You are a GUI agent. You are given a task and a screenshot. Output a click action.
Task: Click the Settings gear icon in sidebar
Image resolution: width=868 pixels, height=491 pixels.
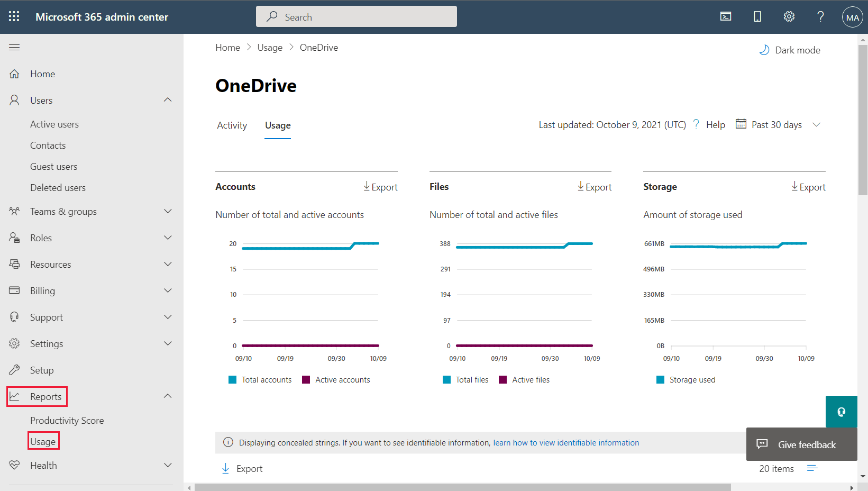pos(14,343)
